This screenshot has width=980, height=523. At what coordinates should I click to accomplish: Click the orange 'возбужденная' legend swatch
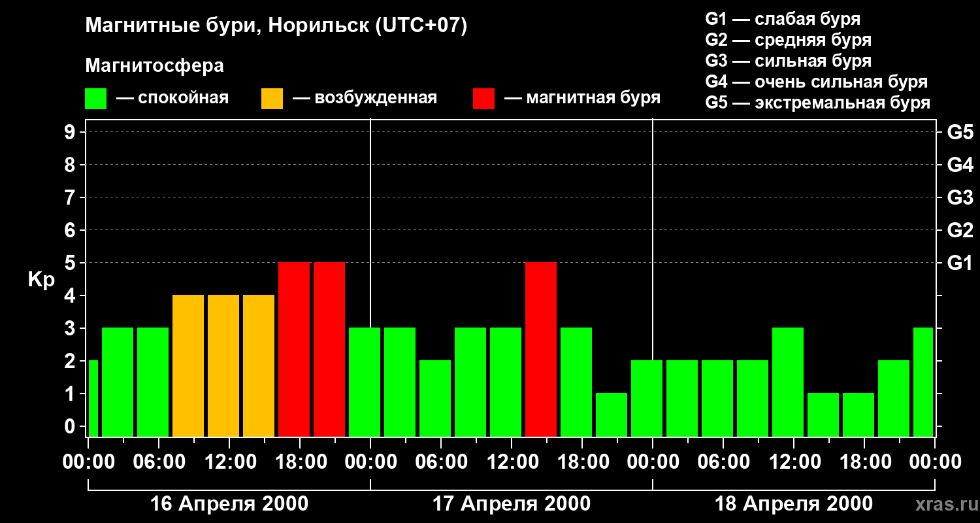tap(272, 99)
